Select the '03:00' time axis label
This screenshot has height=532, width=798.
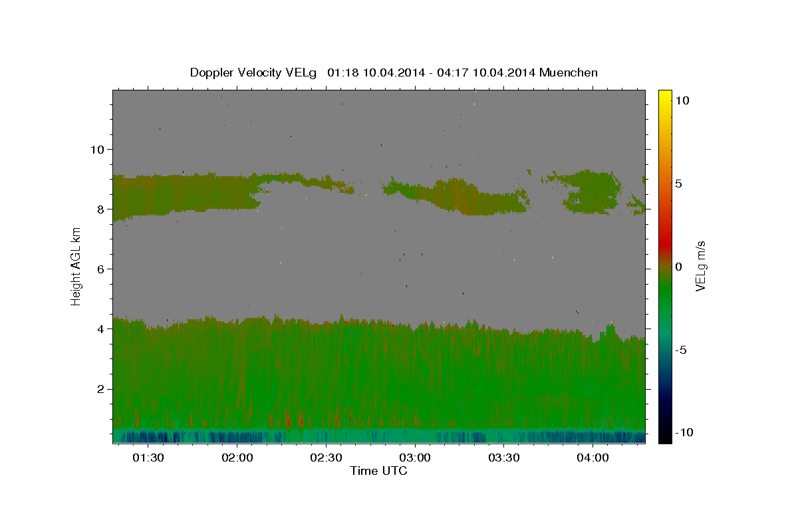point(415,458)
